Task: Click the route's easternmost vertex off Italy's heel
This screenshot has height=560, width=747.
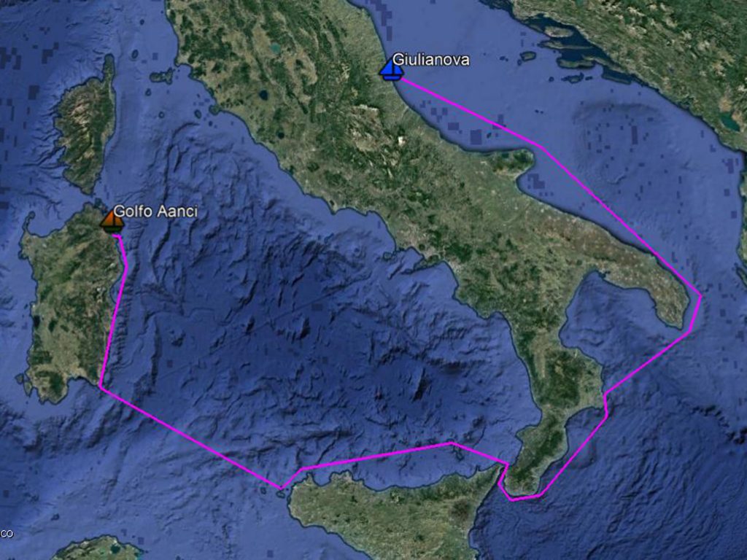Action: [701, 296]
